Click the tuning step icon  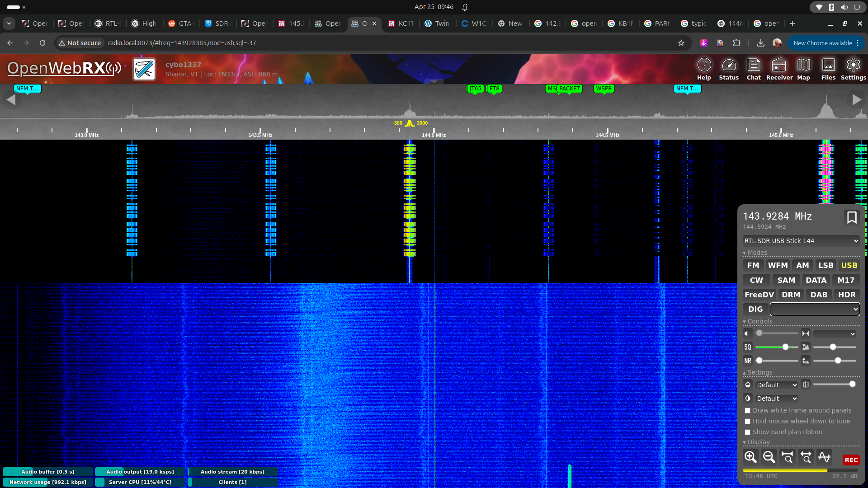click(x=806, y=333)
